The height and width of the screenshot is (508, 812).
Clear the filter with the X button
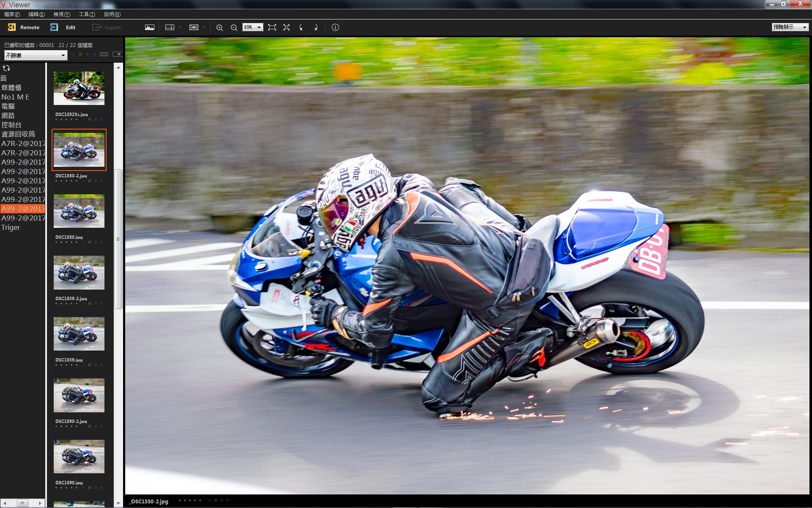[118, 54]
